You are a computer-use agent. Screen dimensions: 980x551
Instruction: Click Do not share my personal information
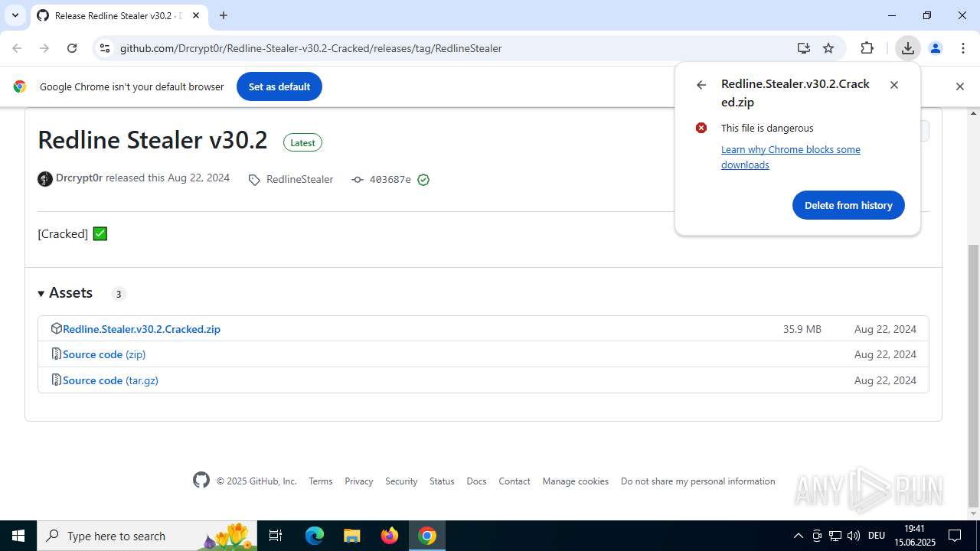tap(697, 481)
